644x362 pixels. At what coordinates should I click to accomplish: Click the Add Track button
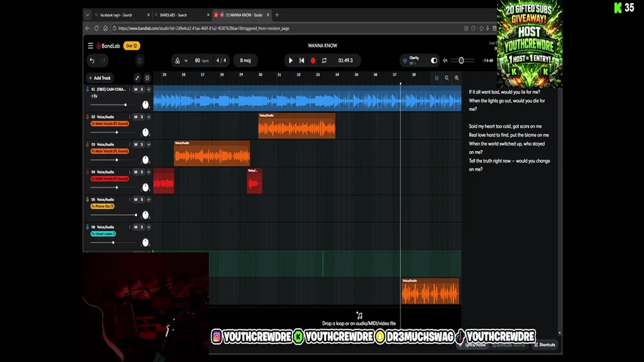coord(100,78)
